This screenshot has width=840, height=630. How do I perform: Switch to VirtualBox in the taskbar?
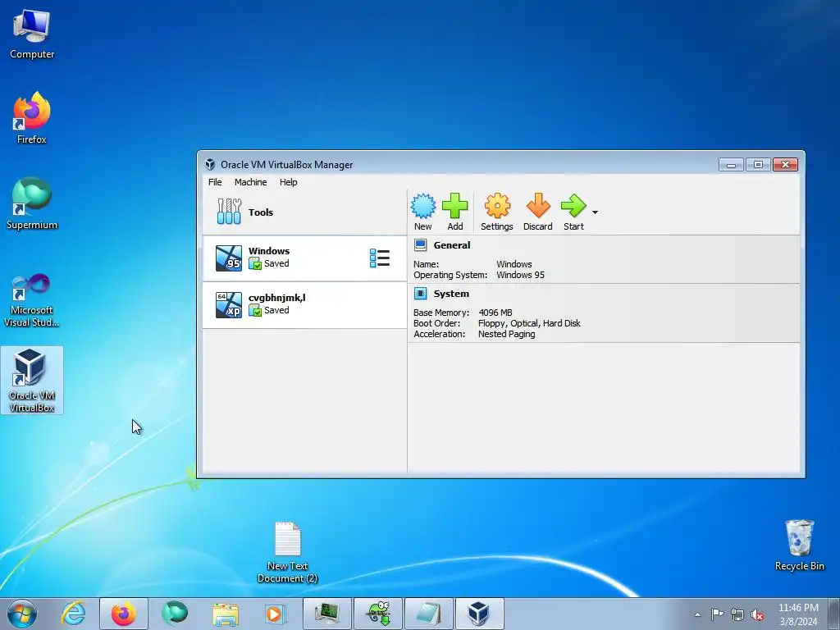pos(479,614)
